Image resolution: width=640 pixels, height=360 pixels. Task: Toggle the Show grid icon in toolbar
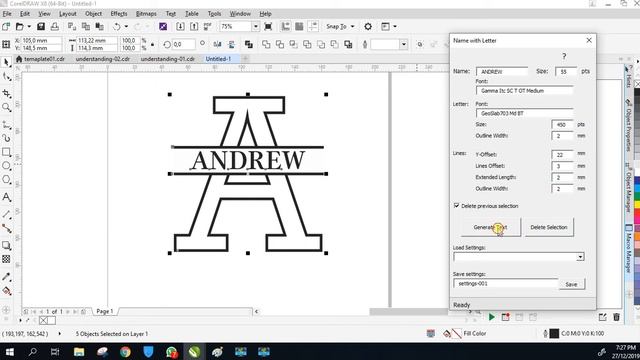point(299,27)
